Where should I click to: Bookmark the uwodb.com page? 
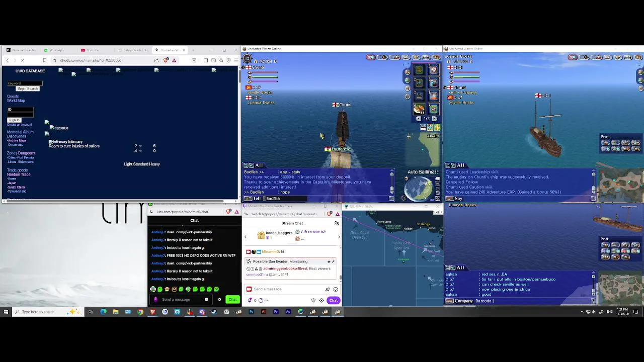(x=44, y=60)
